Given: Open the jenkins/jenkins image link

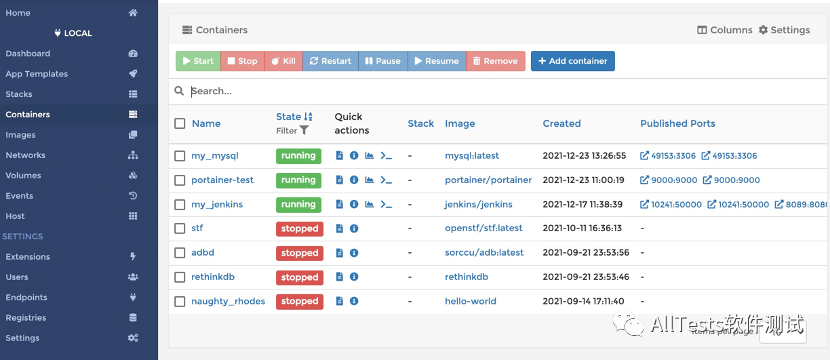Looking at the screenshot, I should pos(479,204).
